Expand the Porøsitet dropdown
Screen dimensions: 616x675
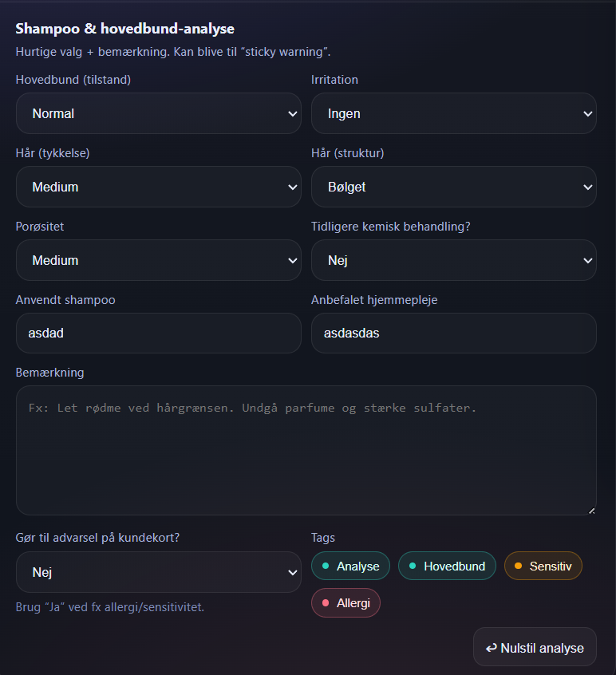(158, 260)
